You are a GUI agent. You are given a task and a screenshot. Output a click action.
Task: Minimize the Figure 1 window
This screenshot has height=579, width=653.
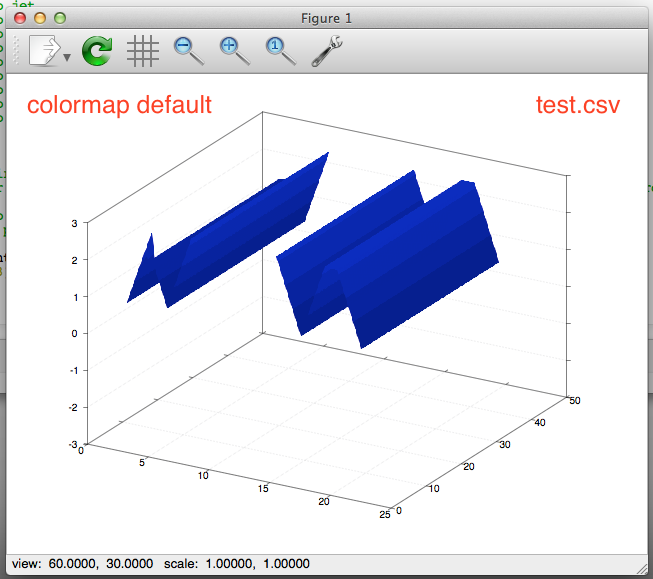click(x=40, y=18)
